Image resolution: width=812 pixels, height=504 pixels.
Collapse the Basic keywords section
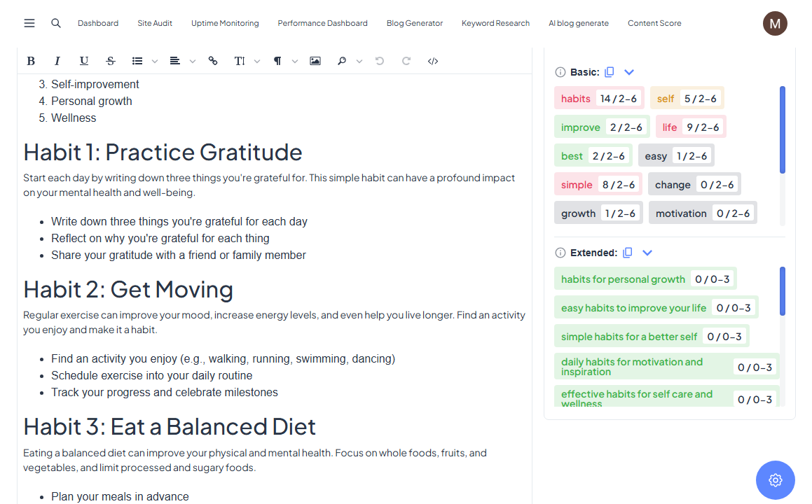pyautogui.click(x=629, y=72)
